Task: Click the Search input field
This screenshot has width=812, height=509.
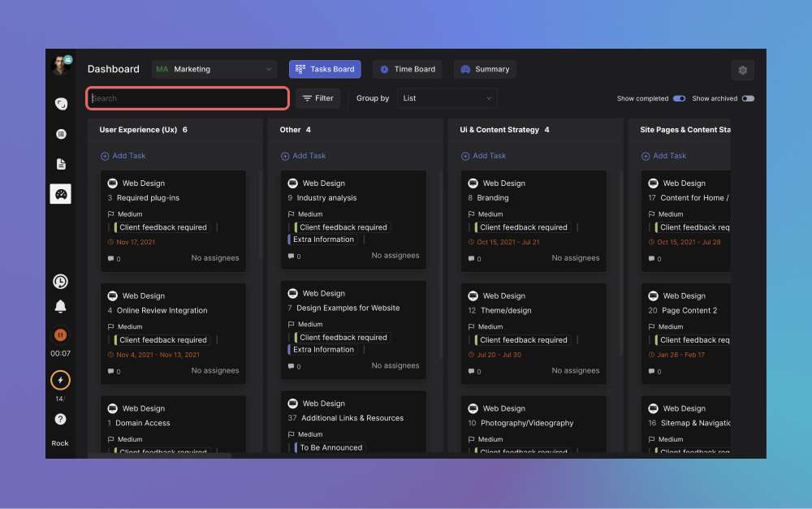Action: [188, 98]
